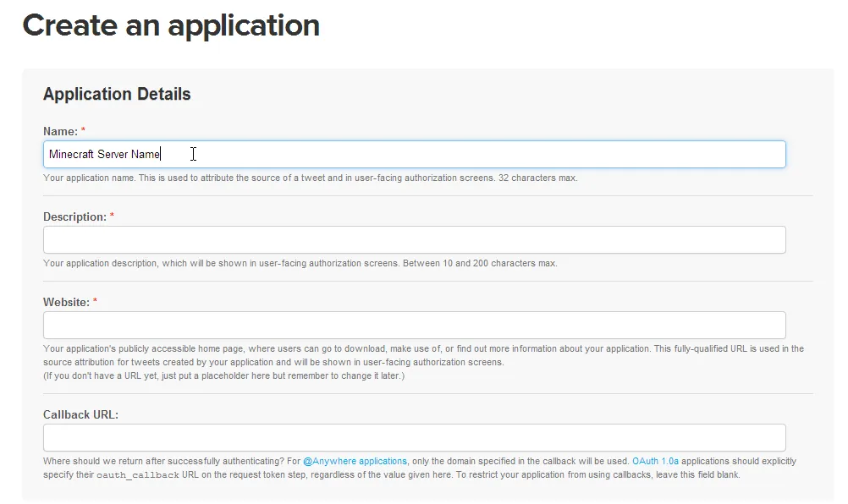The height and width of the screenshot is (504, 848).
Task: Click the 'Callback URL:' label
Action: (x=80, y=414)
